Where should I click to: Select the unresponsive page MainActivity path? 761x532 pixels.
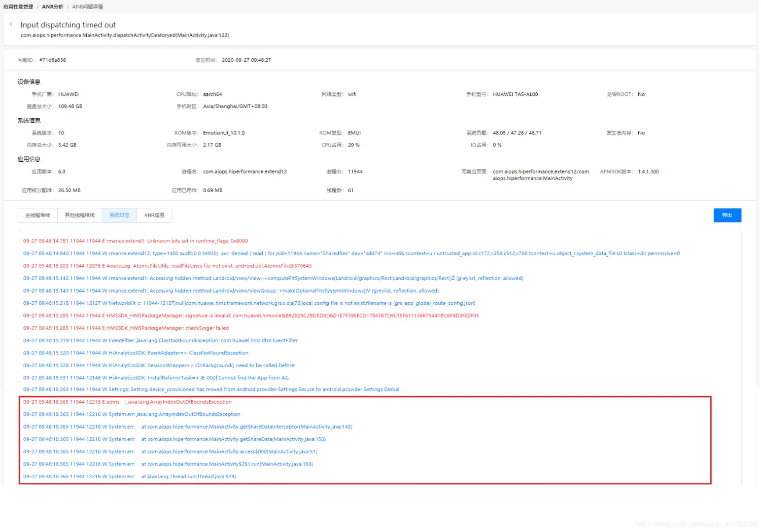click(x=541, y=175)
